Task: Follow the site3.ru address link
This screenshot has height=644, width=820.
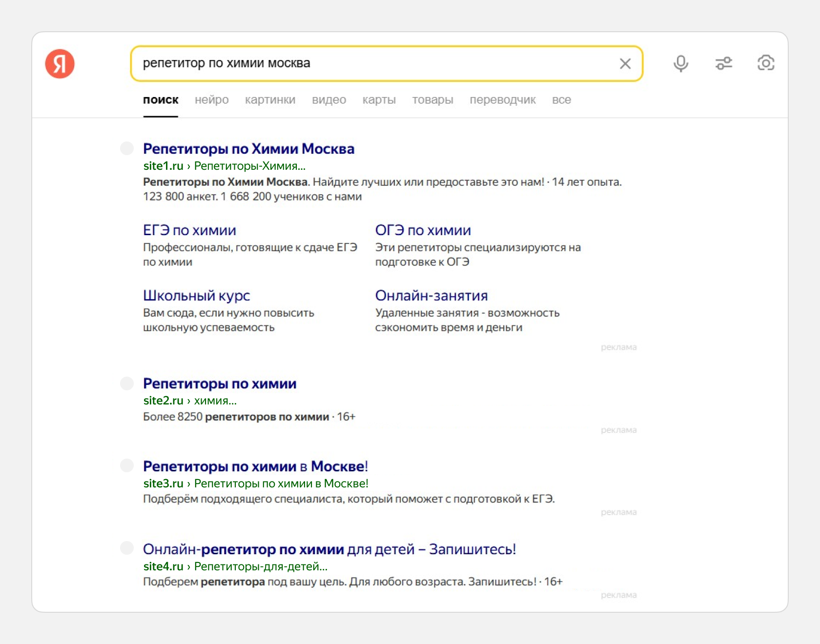Action: [x=164, y=483]
